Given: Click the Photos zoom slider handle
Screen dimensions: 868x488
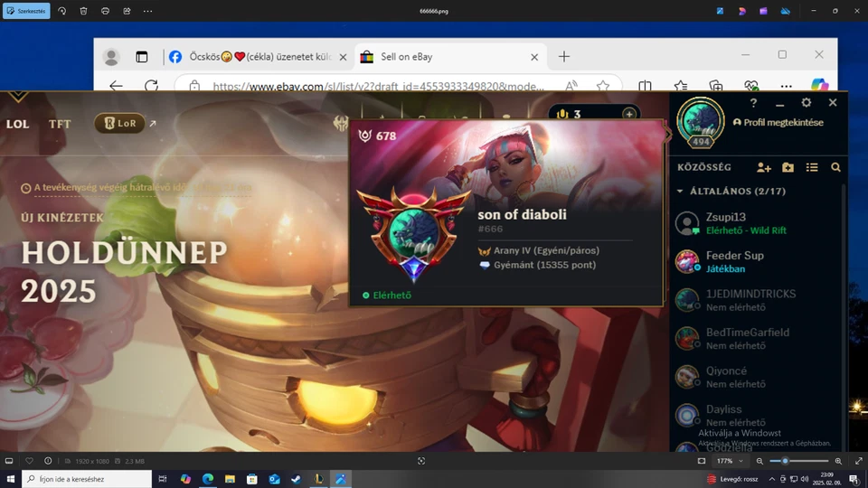Looking at the screenshot, I should (x=785, y=461).
